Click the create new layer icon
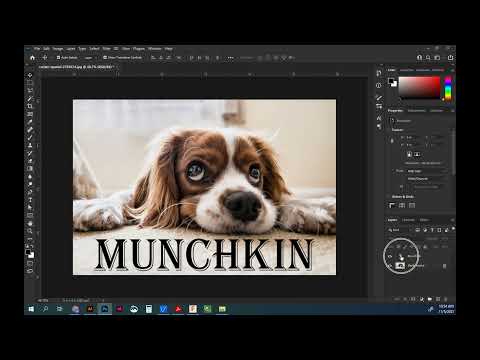The image size is (480, 360). click(438, 299)
